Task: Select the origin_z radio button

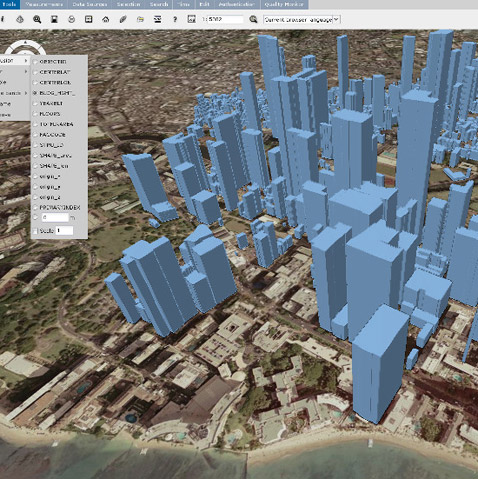Action: tap(35, 197)
